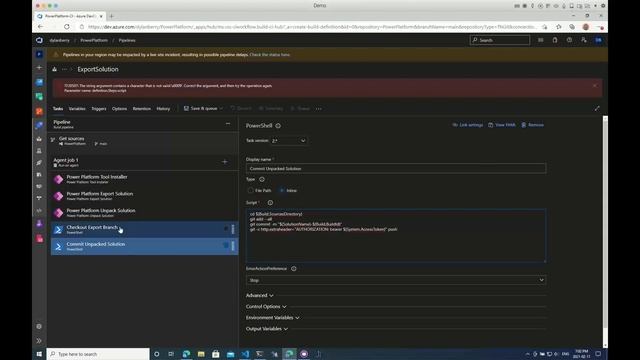Dismiss the red error banner
640x360 pixels.
(x=595, y=86)
